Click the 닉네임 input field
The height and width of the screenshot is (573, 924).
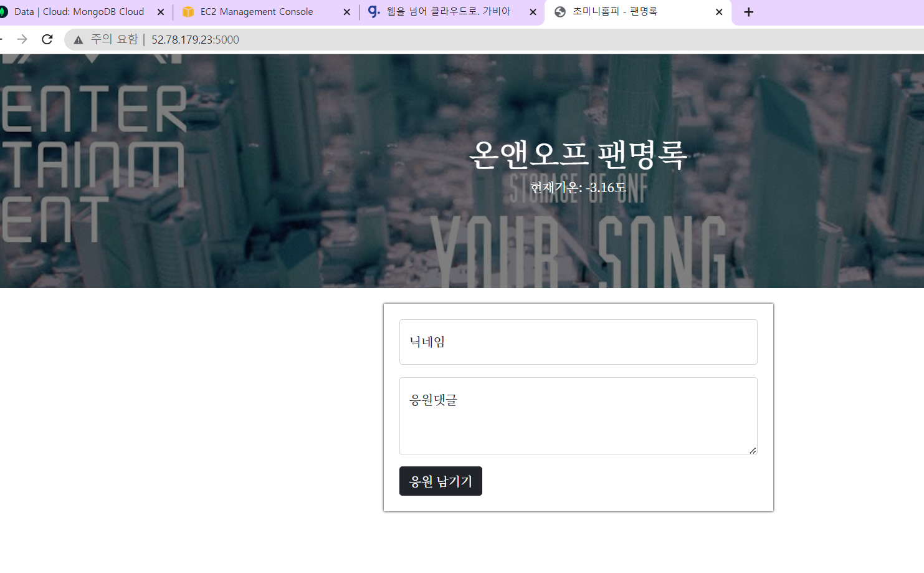click(578, 342)
